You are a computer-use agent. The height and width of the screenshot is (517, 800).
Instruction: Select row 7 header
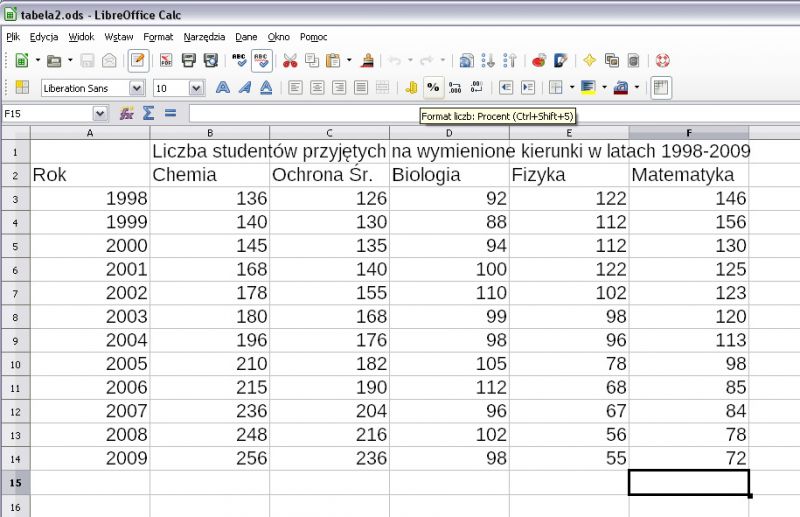point(15,295)
